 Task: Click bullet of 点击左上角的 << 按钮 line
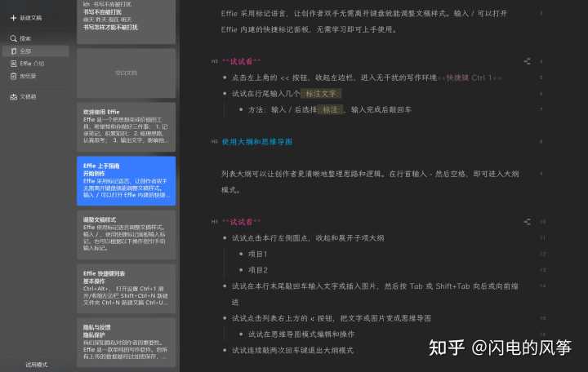(x=225, y=77)
